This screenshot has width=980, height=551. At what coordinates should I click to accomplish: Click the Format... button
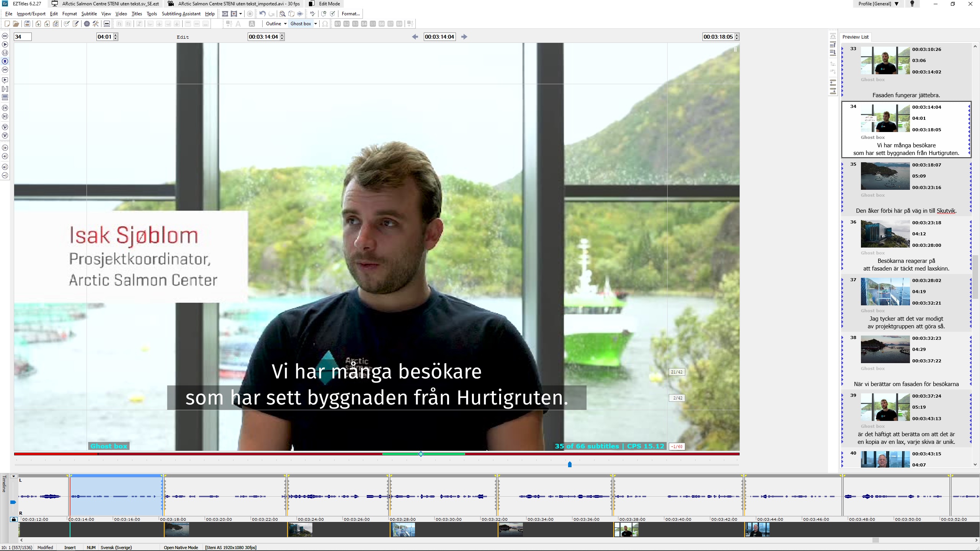pos(351,14)
